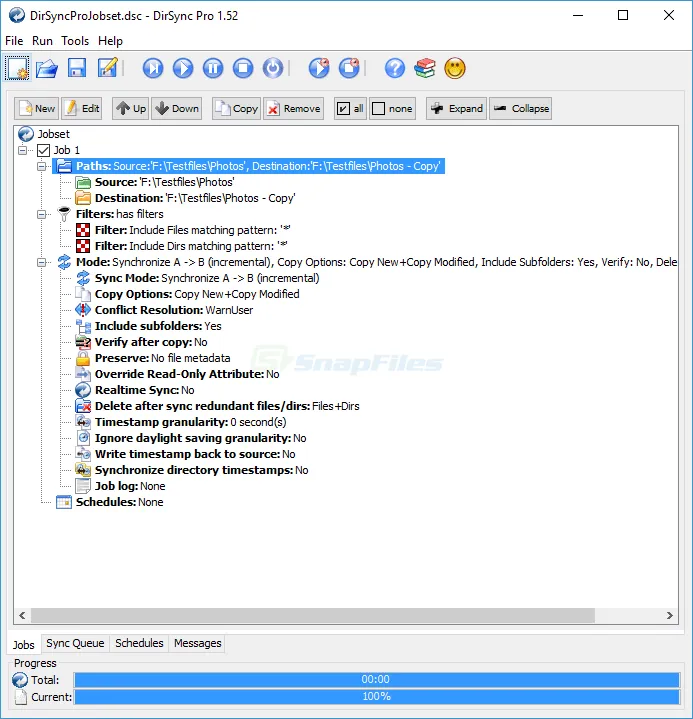Click the edit-with-pencil toolbar icon
Image resolution: width=693 pixels, height=719 pixels.
[108, 68]
